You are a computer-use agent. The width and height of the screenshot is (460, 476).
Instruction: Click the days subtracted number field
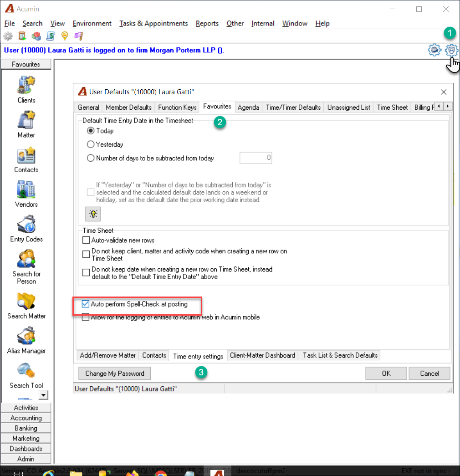pos(256,158)
